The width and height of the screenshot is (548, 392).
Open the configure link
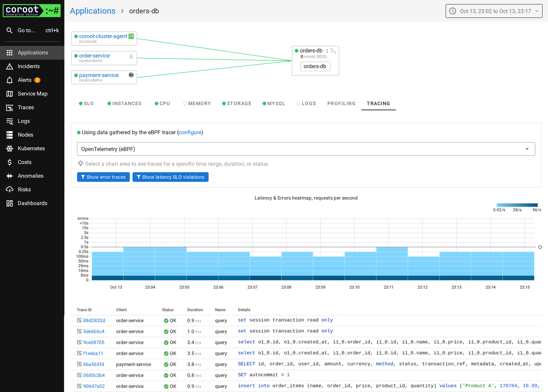190,132
